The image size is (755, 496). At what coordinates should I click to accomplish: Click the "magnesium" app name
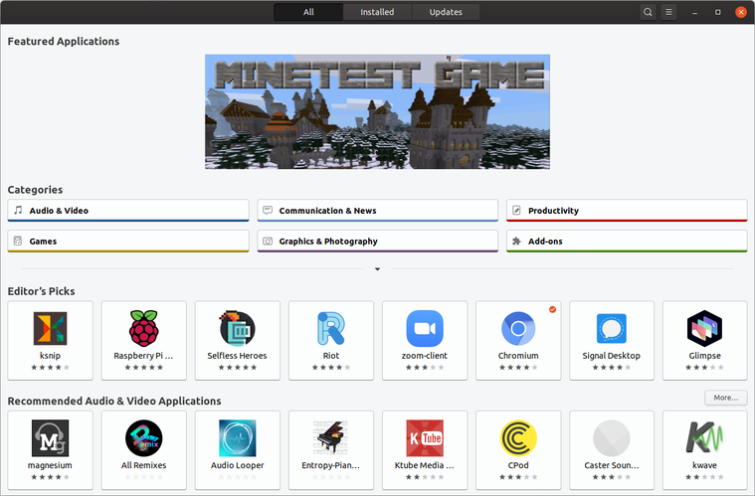point(50,466)
